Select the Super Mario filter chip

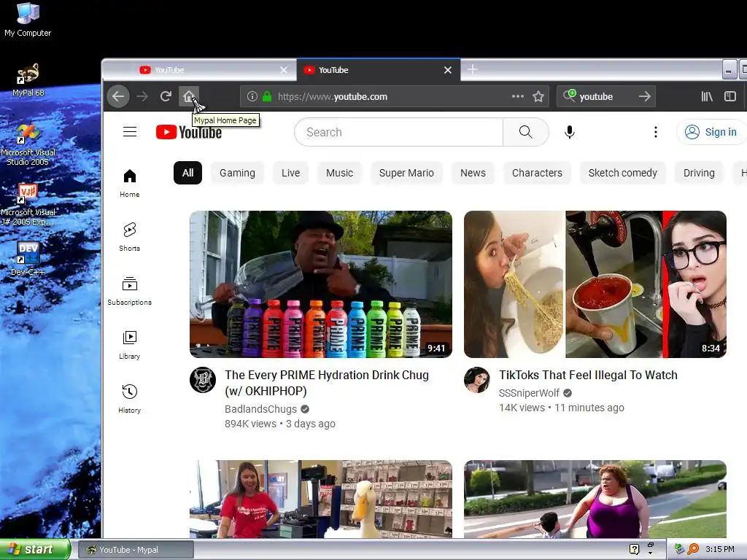click(406, 173)
